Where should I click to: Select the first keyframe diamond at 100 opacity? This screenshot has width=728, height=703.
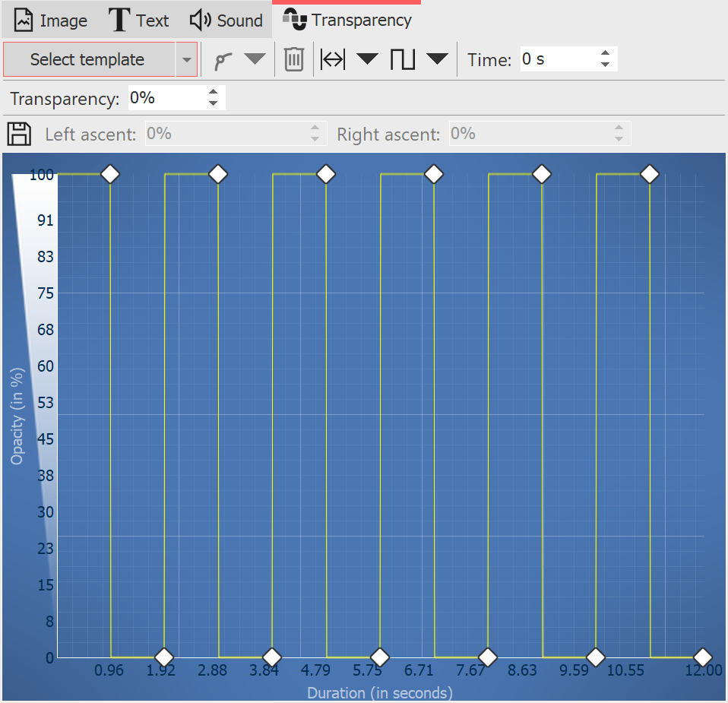109,174
